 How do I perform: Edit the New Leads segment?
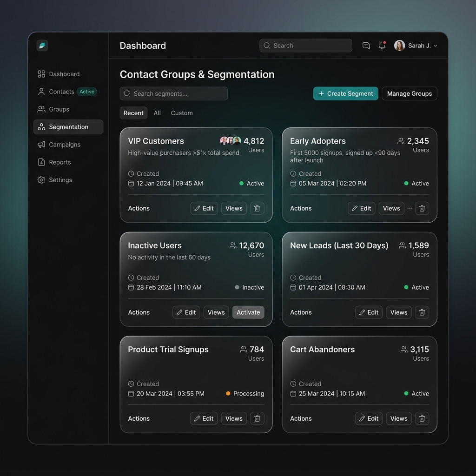pyautogui.click(x=369, y=312)
